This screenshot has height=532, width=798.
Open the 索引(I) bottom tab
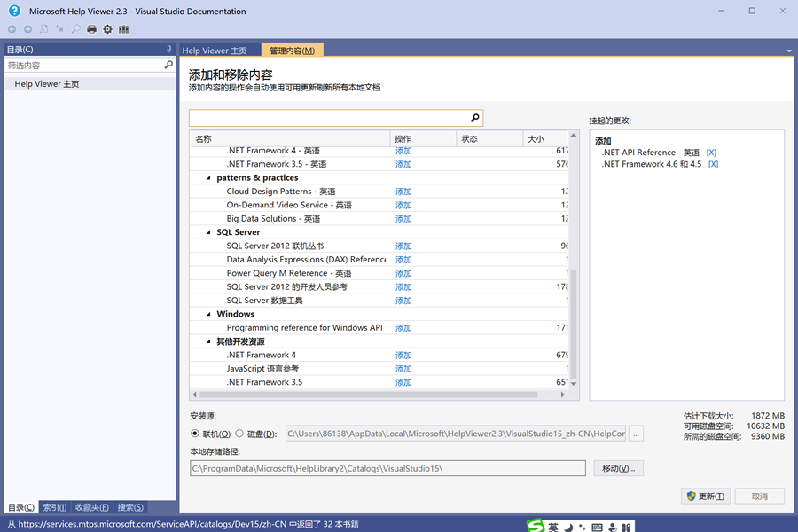(x=54, y=507)
